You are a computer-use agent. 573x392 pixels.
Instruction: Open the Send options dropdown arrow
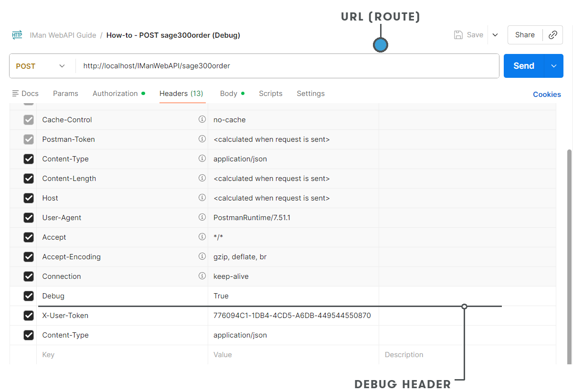[554, 66]
